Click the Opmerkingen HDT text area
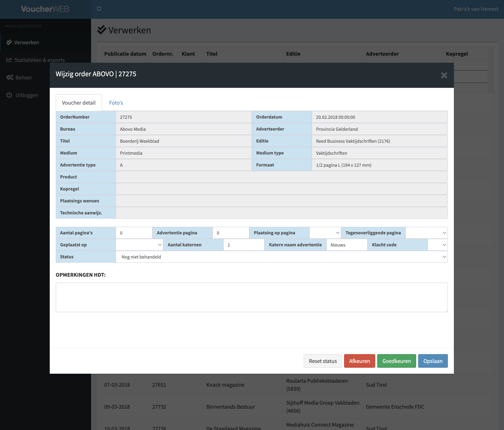504x430 pixels. coord(252,297)
